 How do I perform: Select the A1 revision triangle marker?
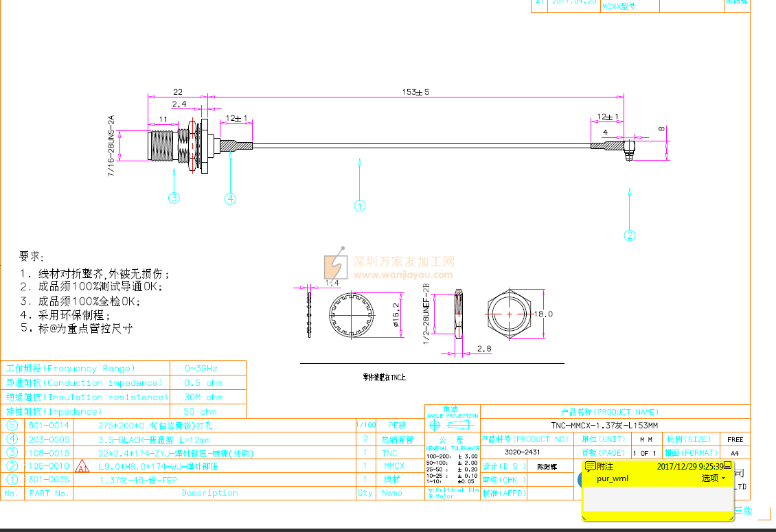point(82,467)
